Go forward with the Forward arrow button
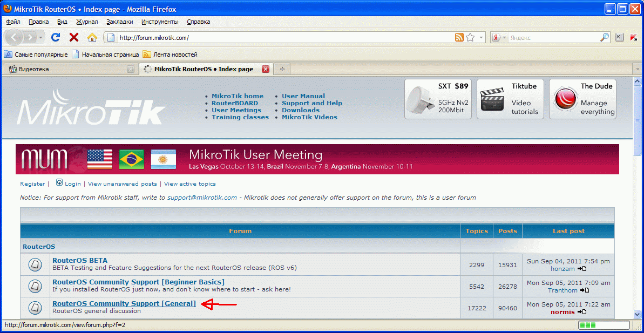The height and width of the screenshot is (333, 644). [30, 37]
